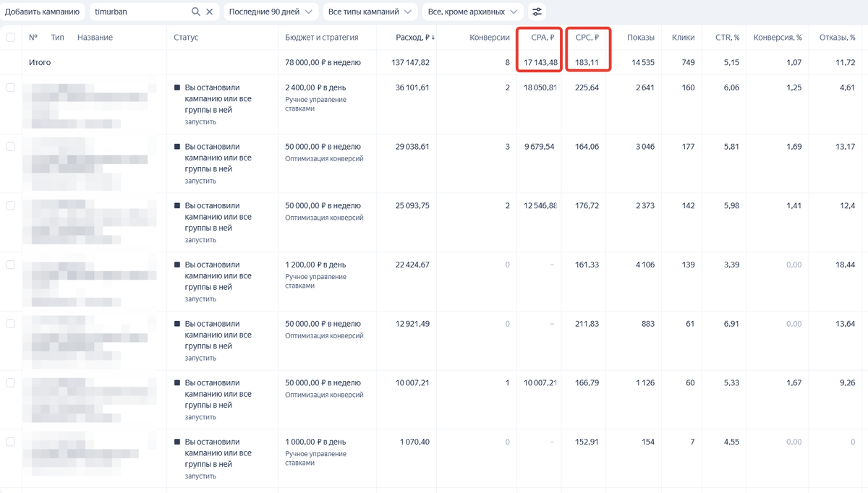The width and height of the screenshot is (868, 493).
Task: Click запустить link in the 36 101,61 row
Action: [x=200, y=122]
